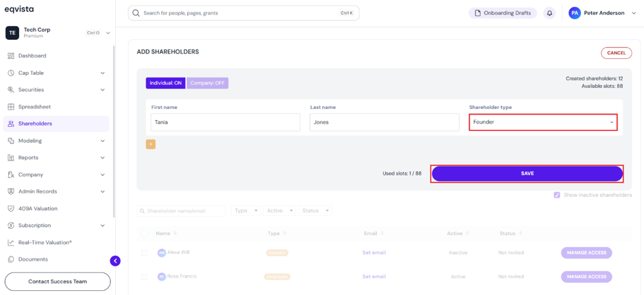Open Real-Time Valuation page

(x=56, y=242)
